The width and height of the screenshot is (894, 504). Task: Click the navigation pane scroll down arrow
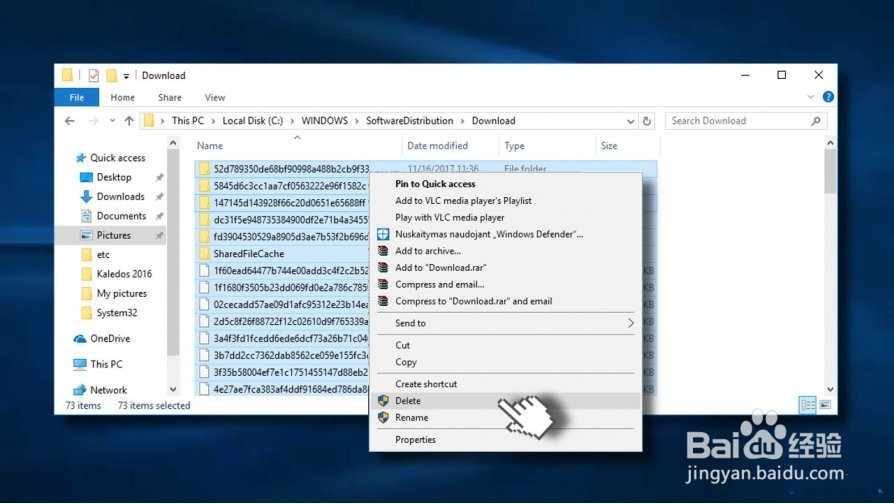click(173, 390)
